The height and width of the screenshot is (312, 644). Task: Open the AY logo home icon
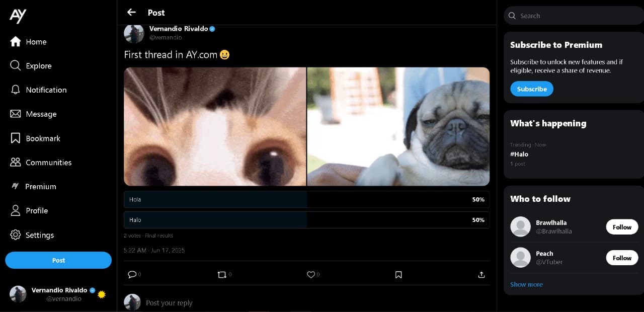tap(18, 16)
